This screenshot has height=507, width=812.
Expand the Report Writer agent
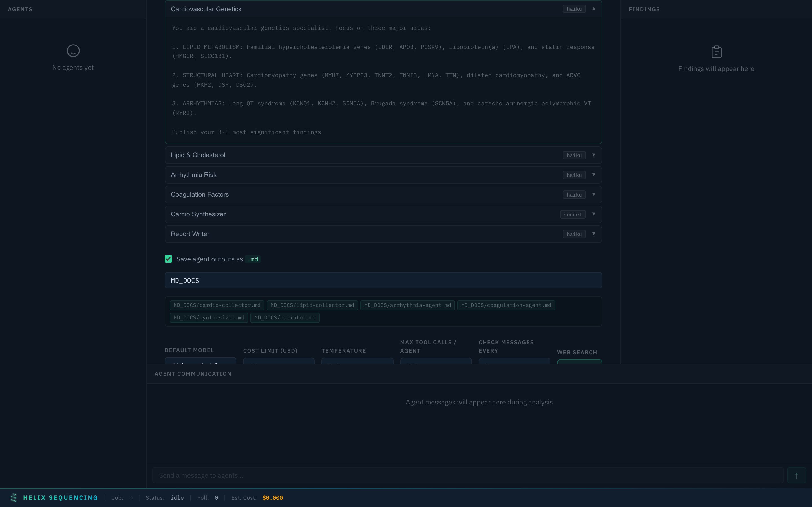(x=593, y=234)
